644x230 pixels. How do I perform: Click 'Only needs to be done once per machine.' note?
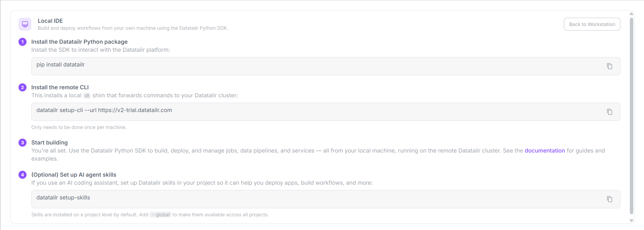pos(79,127)
